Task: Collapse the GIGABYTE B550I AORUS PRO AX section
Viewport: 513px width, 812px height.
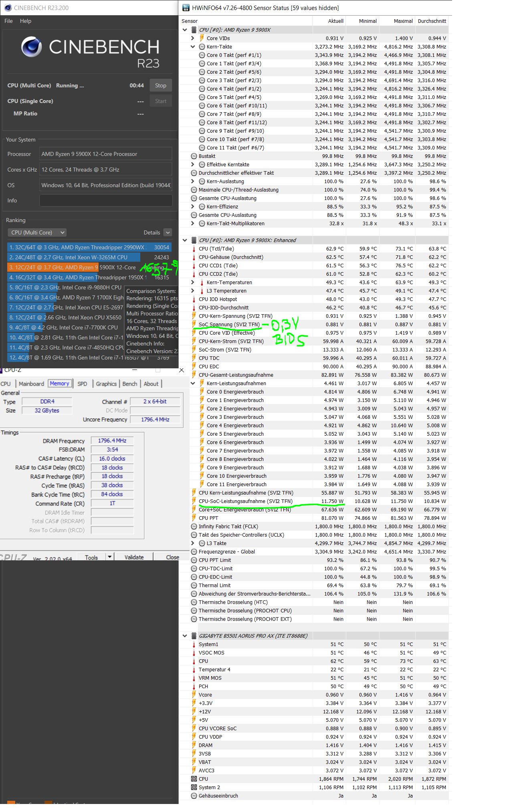Action: coord(185,636)
